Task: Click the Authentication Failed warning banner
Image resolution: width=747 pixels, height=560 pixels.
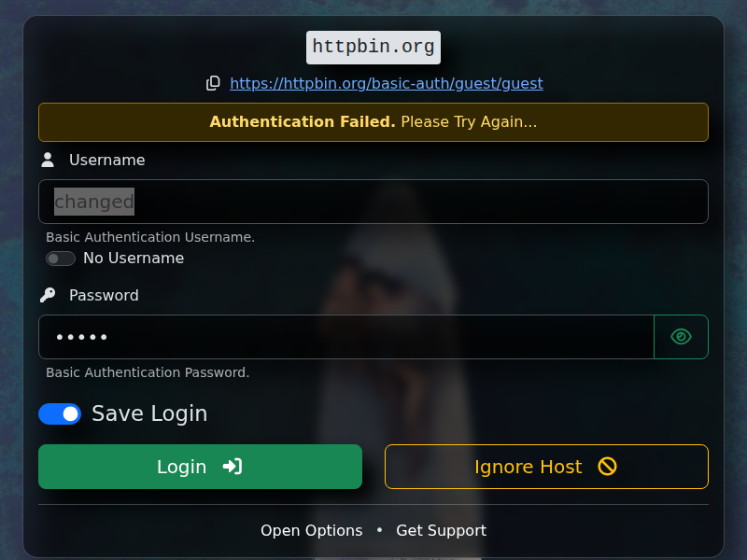Action: coord(373,121)
